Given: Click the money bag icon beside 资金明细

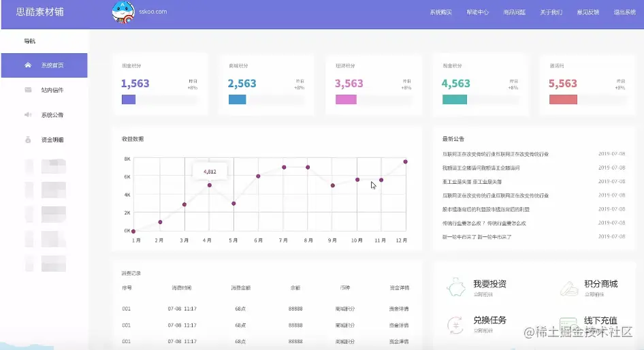Looking at the screenshot, I should click(28, 140).
